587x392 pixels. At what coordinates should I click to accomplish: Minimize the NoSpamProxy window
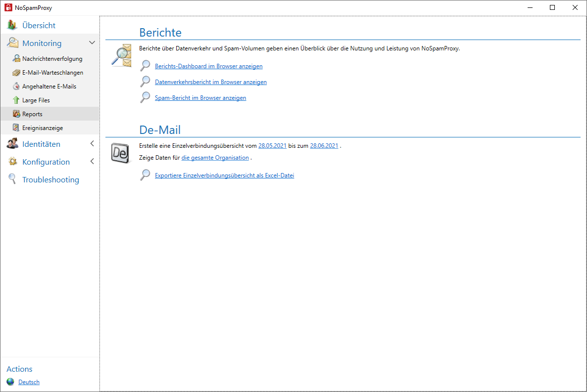click(x=530, y=7)
